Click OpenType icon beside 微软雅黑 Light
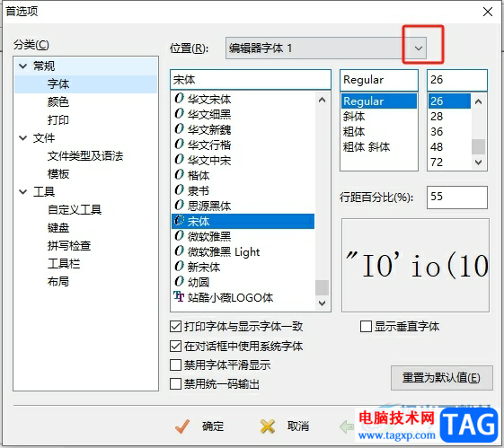Screen dimensions: 504x448 [x=179, y=251]
